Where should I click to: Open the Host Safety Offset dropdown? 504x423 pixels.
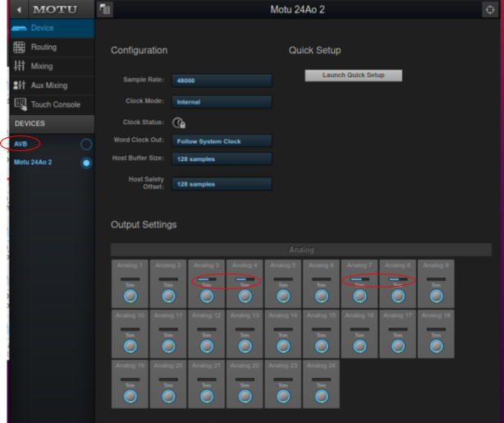click(222, 184)
